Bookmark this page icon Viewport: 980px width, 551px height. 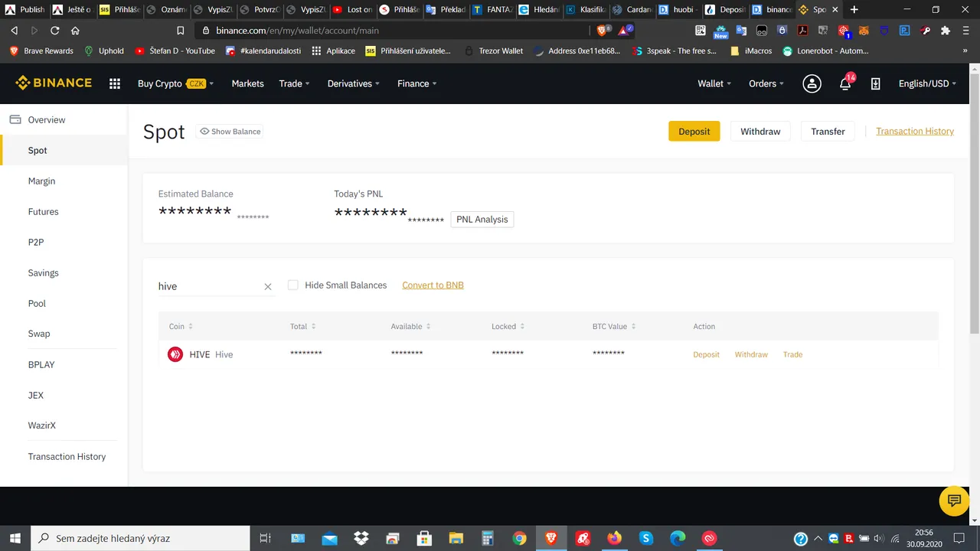click(x=181, y=31)
